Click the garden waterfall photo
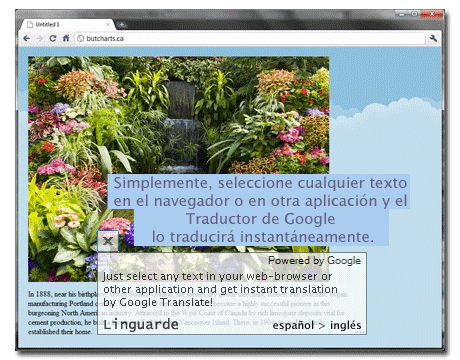Screen dimensions: 460x360 pyautogui.click(x=178, y=115)
